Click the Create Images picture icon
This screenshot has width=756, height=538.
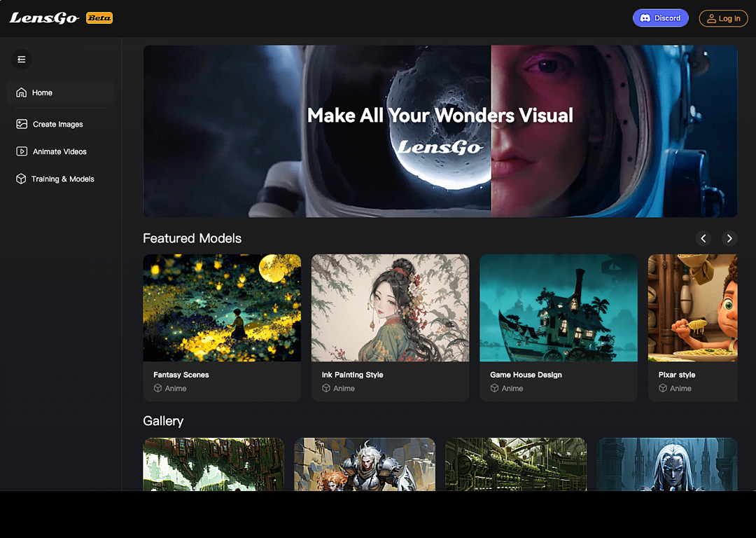coord(22,124)
